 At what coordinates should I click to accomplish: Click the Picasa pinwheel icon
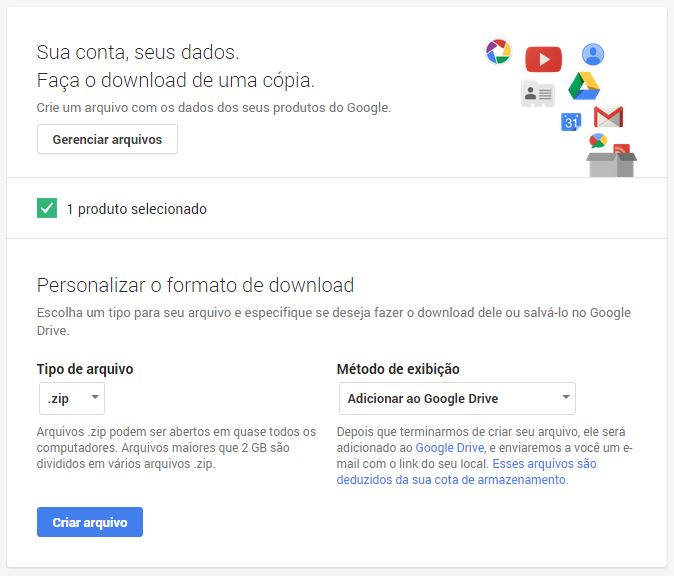point(498,51)
